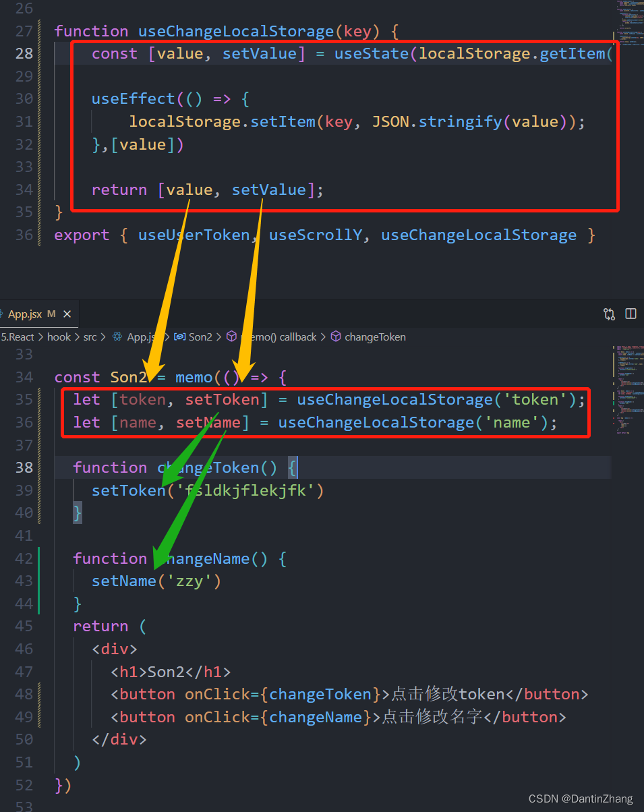This screenshot has height=812, width=644.
Task: Click the React icon beside App.jsx breadcrumb
Action: pos(116,337)
